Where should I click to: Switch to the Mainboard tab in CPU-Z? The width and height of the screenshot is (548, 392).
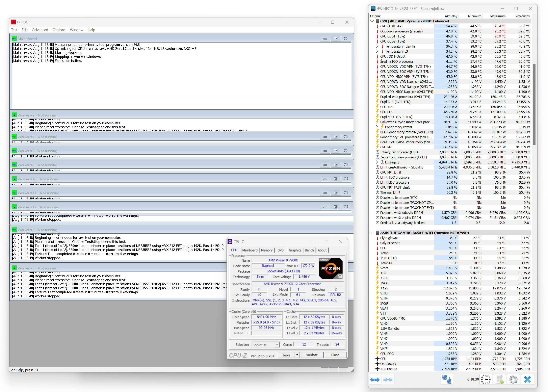tap(250, 250)
